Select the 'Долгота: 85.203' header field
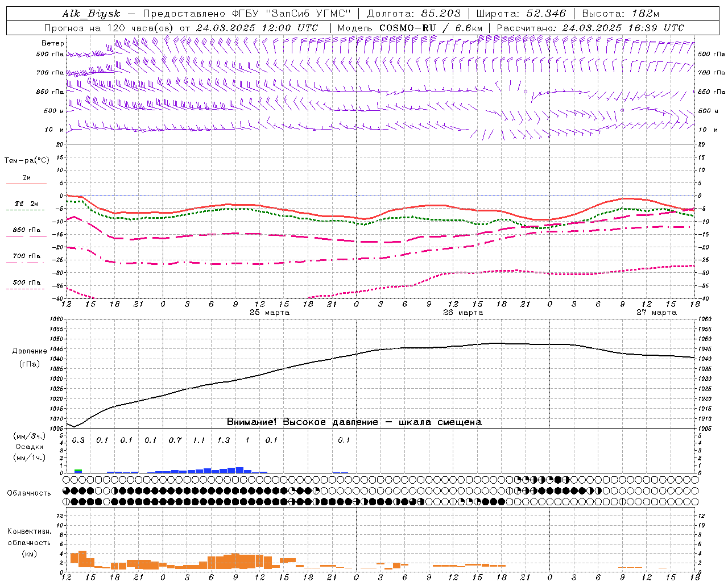This screenshot has width=728, height=582. 413,14
